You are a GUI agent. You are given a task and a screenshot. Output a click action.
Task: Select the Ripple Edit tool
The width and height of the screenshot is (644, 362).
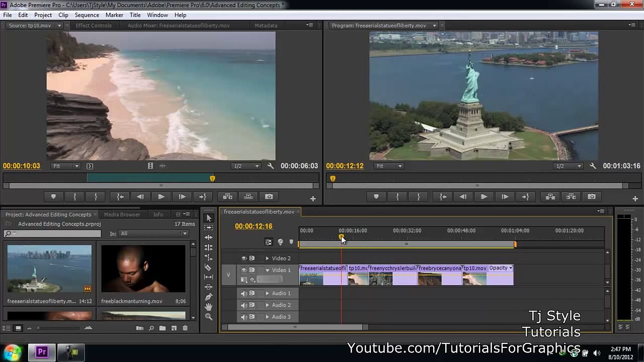pyautogui.click(x=209, y=237)
